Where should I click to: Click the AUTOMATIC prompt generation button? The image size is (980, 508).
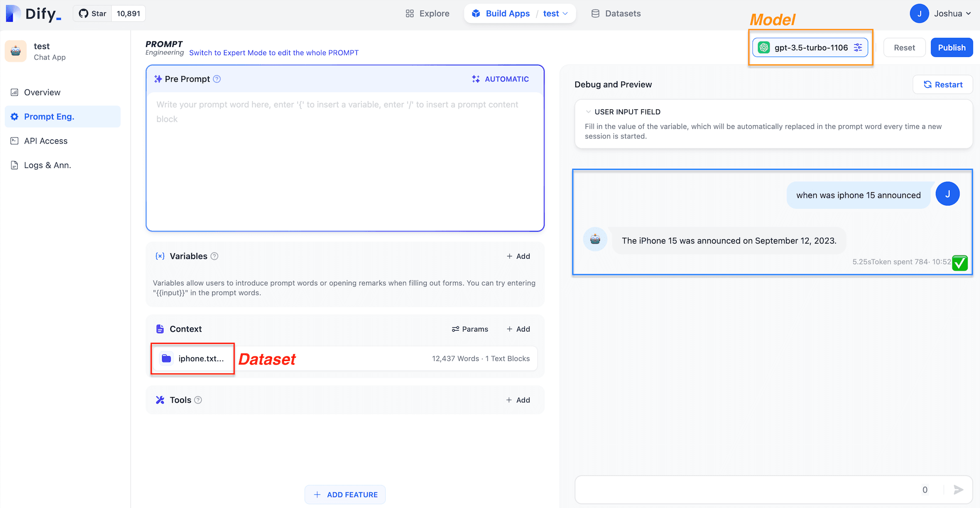(500, 79)
